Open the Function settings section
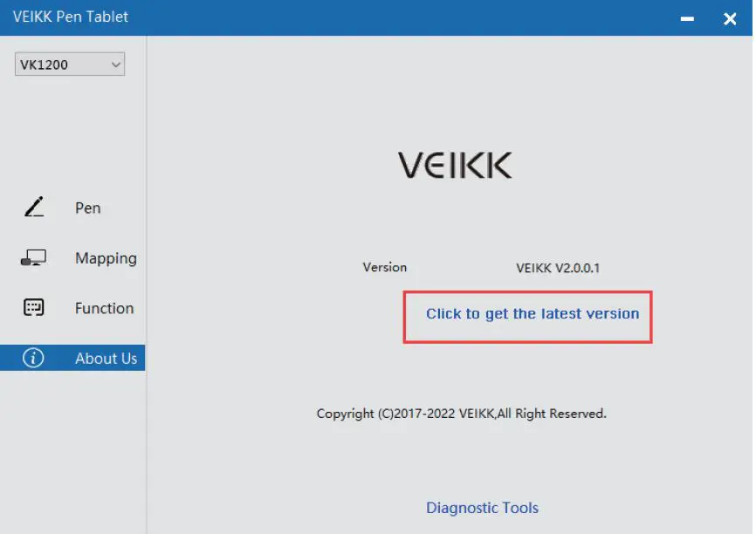This screenshot has height=534, width=756. pyautogui.click(x=104, y=308)
